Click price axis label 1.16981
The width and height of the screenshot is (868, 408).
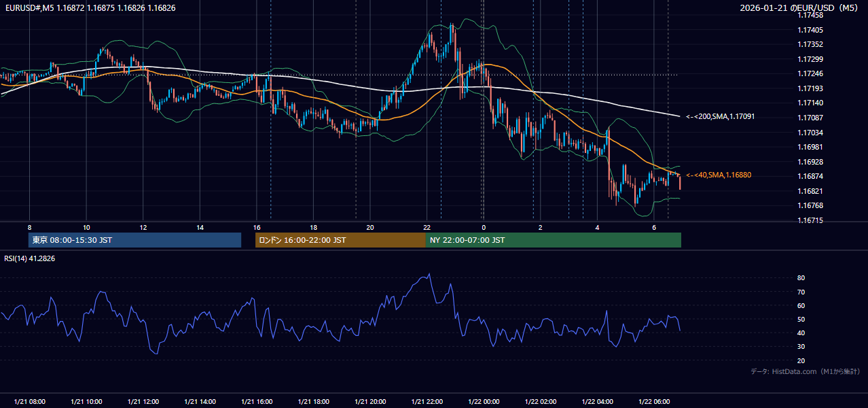coord(810,147)
